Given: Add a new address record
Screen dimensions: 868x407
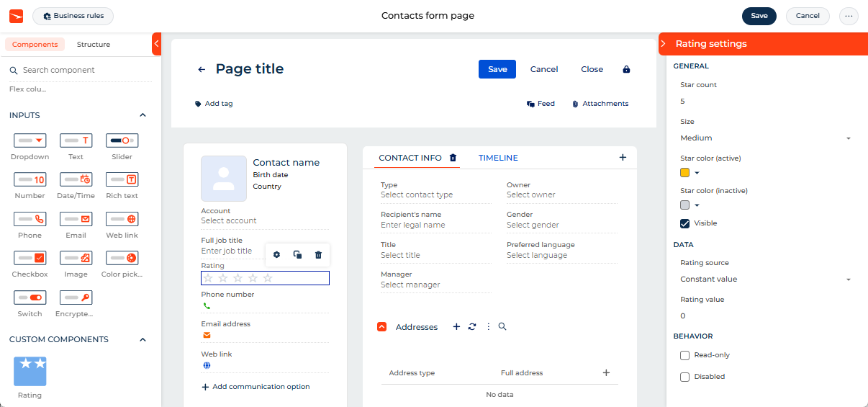Looking at the screenshot, I should 456,327.
